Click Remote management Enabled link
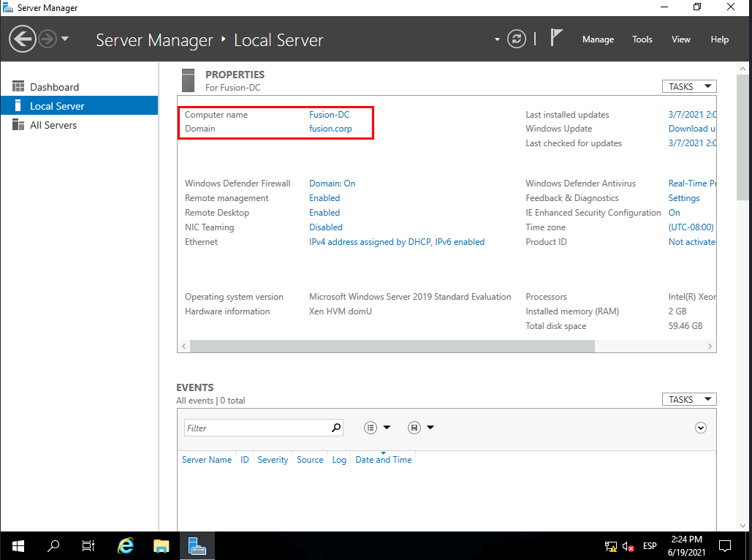Viewport: 752px width, 560px height. coord(324,197)
